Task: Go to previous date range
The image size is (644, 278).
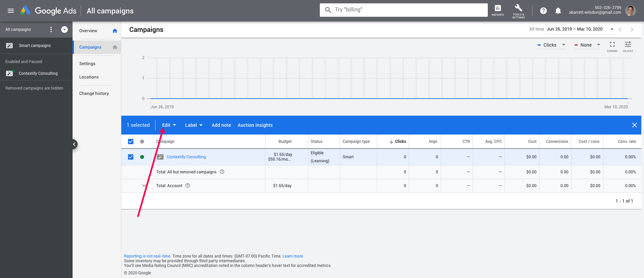Action: [620, 30]
